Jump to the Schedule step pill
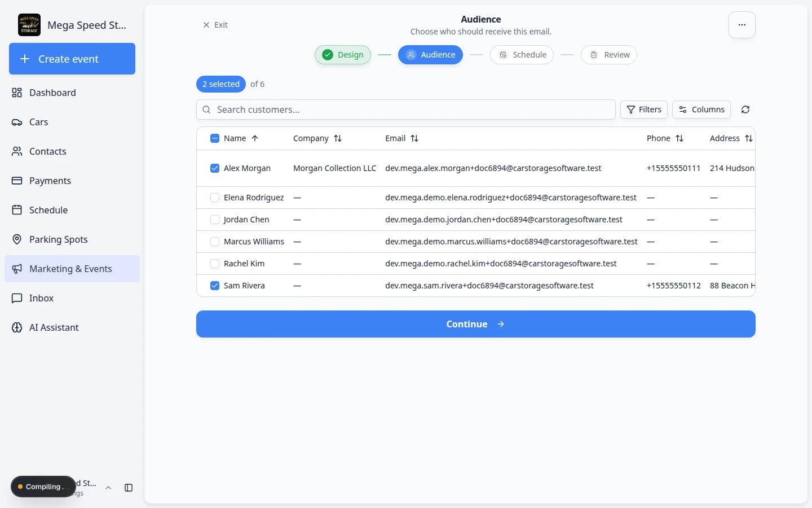 (x=522, y=55)
